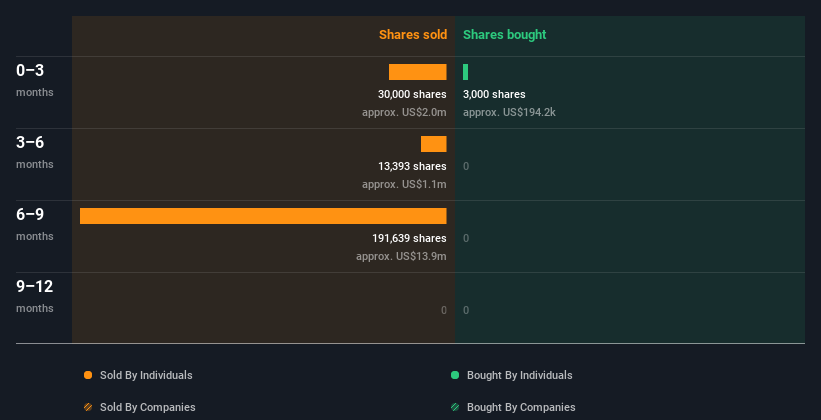This screenshot has width=821, height=420.
Task: Click the 191,639 shares value
Action: [409, 238]
